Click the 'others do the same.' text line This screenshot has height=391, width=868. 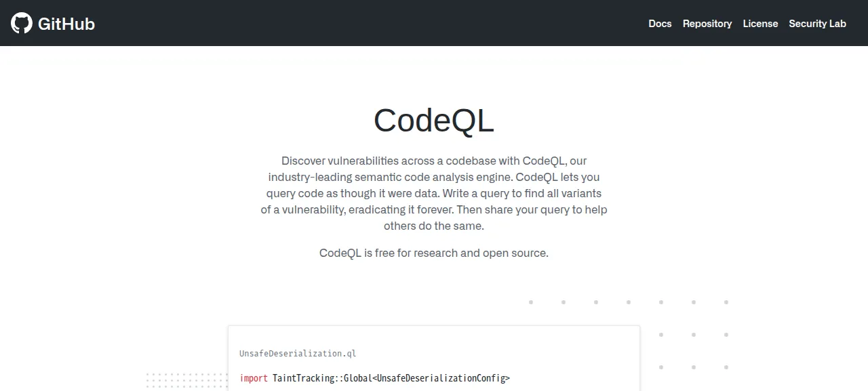(x=434, y=226)
